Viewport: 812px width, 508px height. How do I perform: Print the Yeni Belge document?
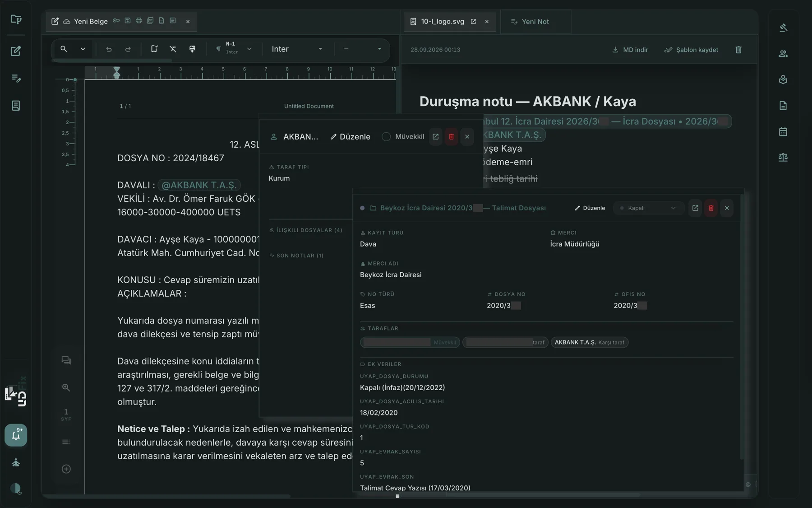(x=139, y=21)
